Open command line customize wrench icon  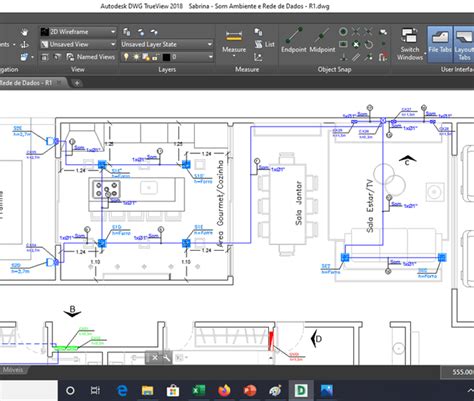[166, 358]
